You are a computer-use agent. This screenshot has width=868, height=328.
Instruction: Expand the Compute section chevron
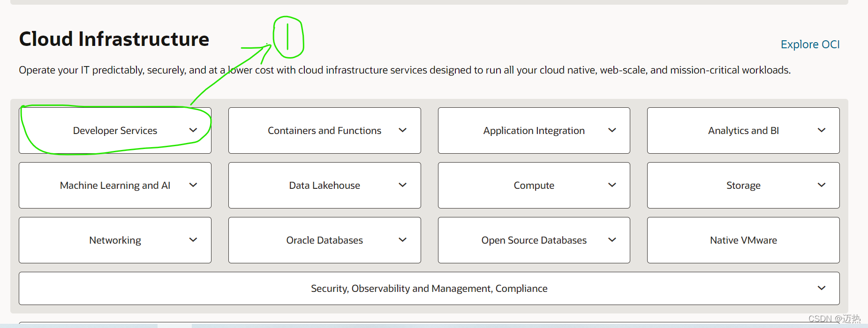pos(612,185)
